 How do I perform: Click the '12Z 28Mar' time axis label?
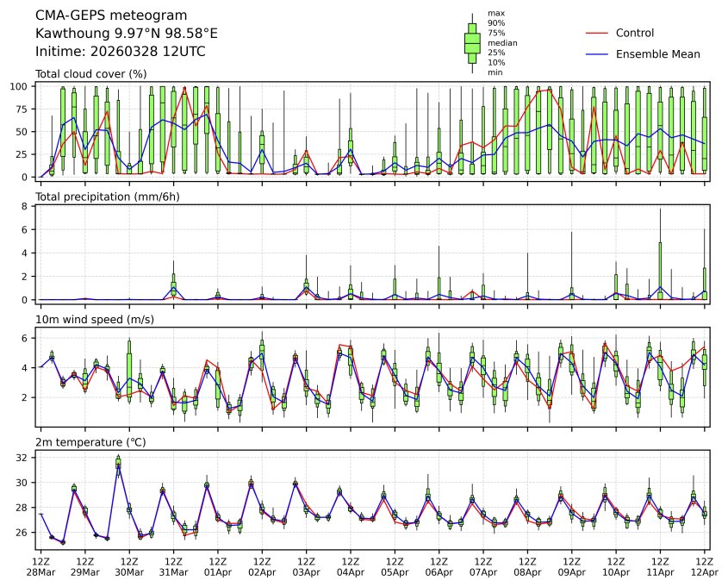tap(40, 566)
